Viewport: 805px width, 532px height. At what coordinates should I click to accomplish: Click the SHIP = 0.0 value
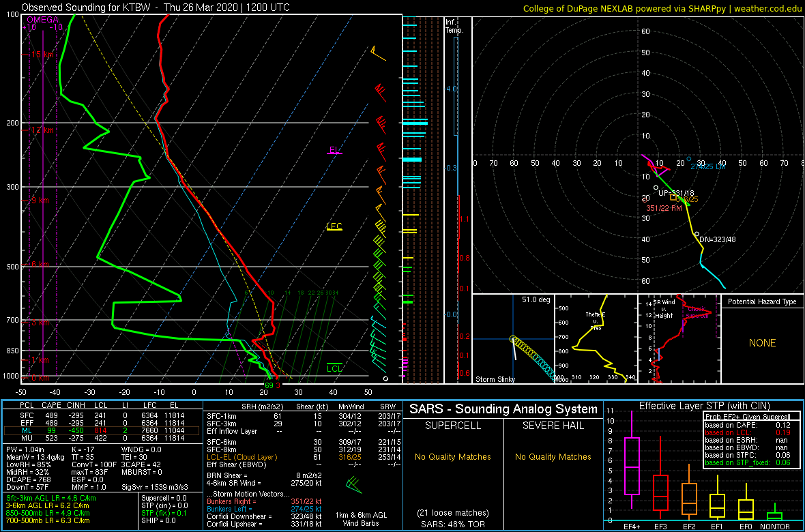pyautogui.click(x=159, y=520)
